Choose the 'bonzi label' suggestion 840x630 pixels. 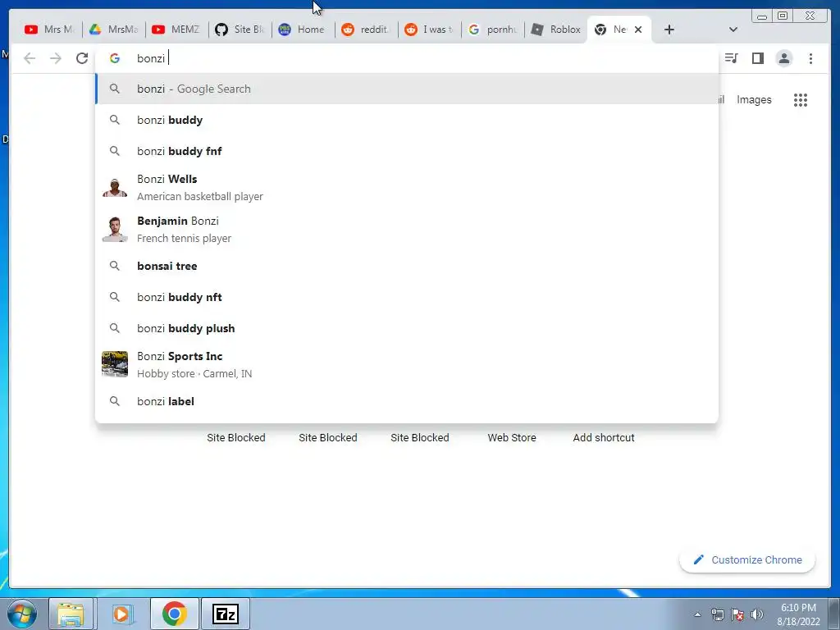click(x=407, y=401)
